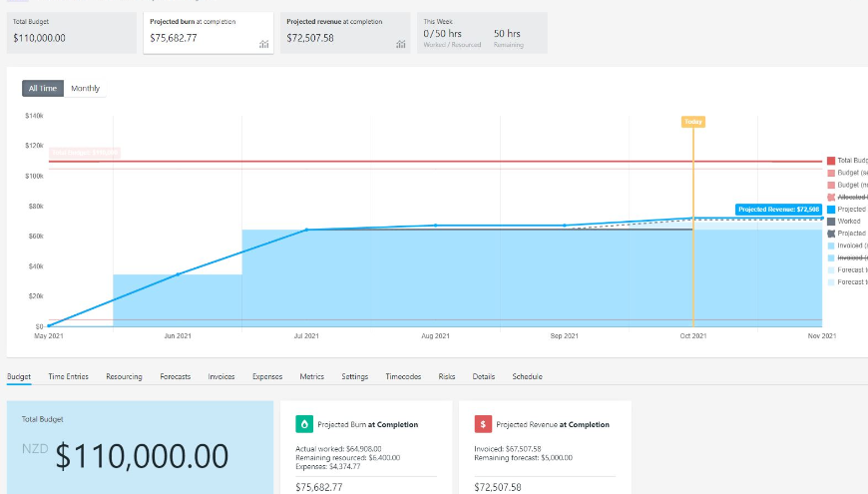The height and width of the screenshot is (494, 868).
Task: Click the red Projected Revenue dollar icon
Action: click(x=483, y=424)
